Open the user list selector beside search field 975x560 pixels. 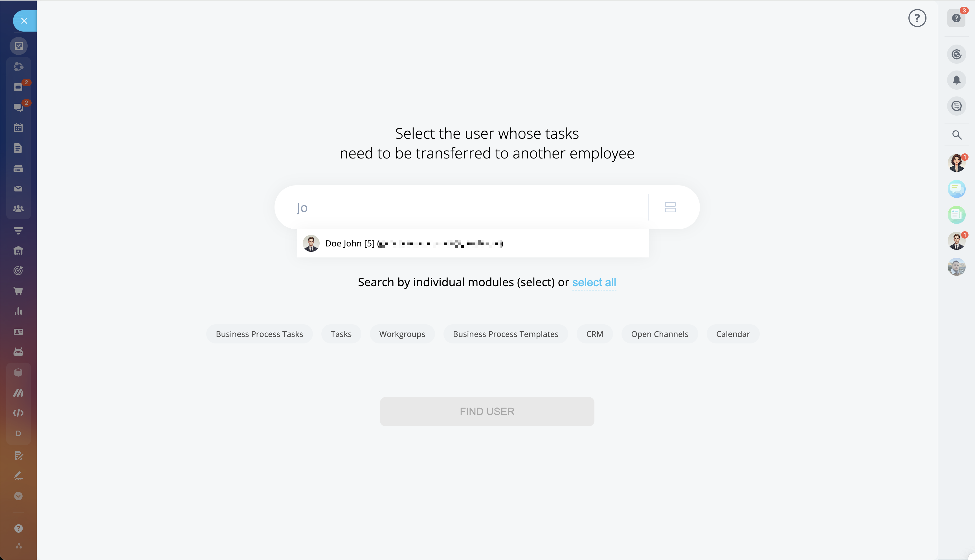(x=670, y=207)
